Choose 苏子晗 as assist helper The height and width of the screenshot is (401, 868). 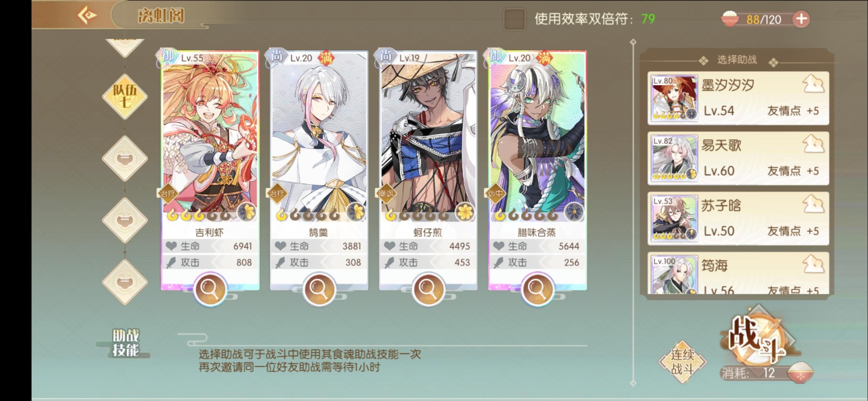click(738, 219)
